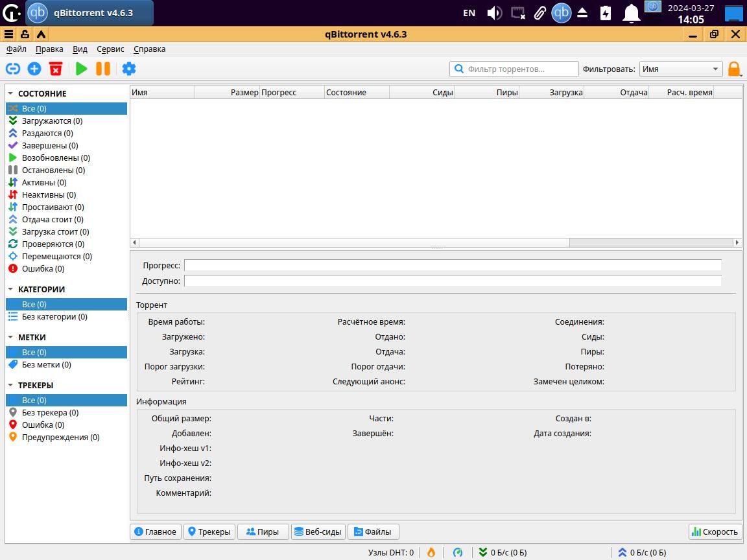Image resolution: width=747 pixels, height=560 pixels.
Task: Select the Без метки (0) filter
Action: [x=46, y=364]
